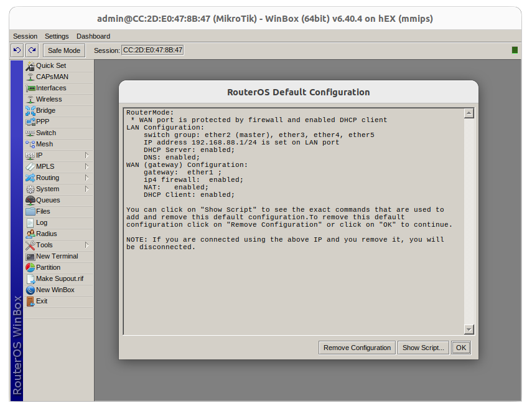Select Interfaces in the sidebar menu
The image size is (532, 413).
click(x=51, y=88)
